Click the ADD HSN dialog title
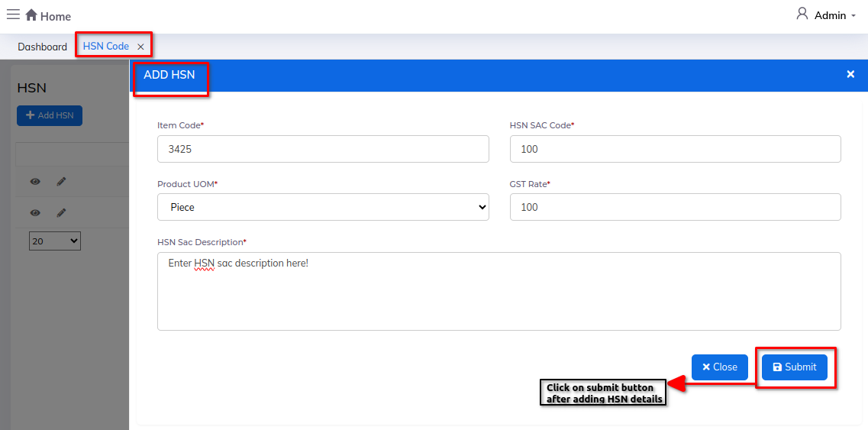 tap(169, 74)
